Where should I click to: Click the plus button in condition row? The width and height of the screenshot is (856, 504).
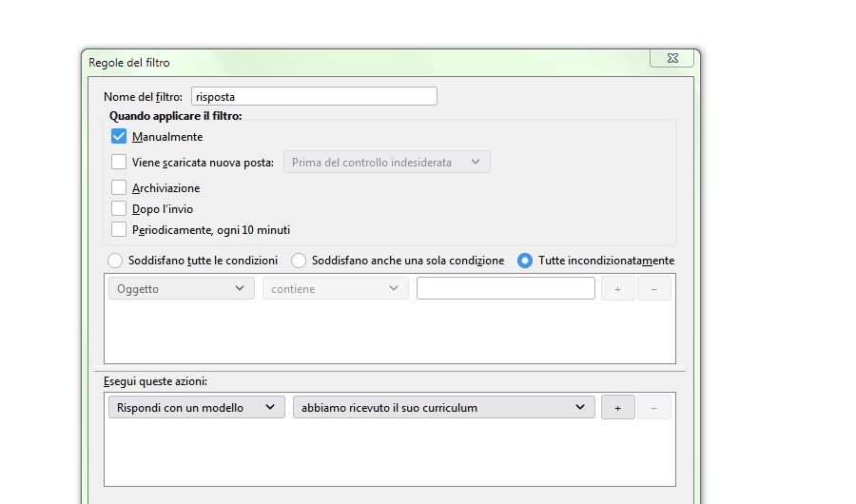tap(617, 289)
